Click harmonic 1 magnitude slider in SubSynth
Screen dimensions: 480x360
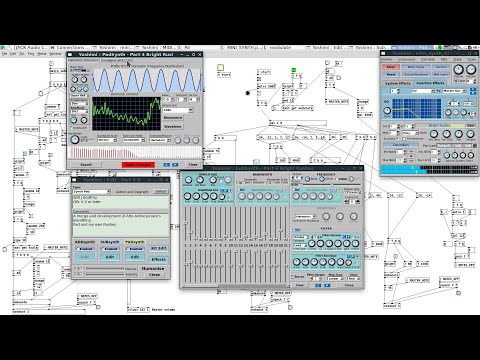click(x=185, y=223)
